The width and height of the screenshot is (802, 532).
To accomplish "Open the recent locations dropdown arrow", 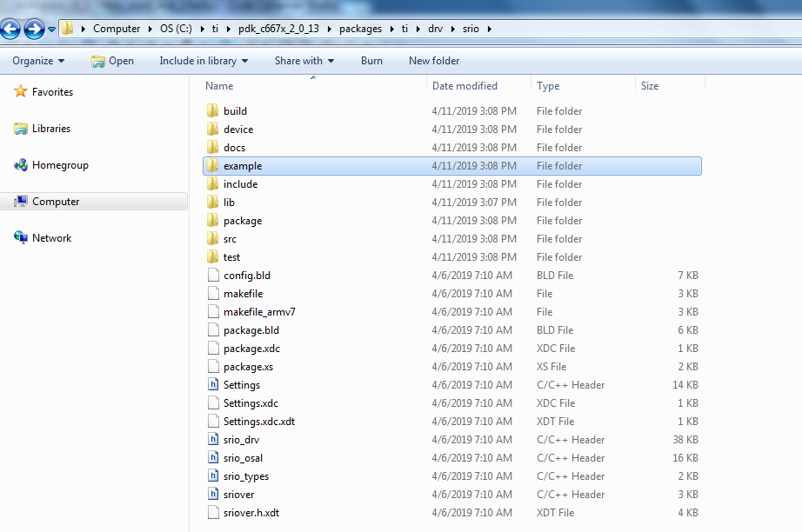I will 51,30.
